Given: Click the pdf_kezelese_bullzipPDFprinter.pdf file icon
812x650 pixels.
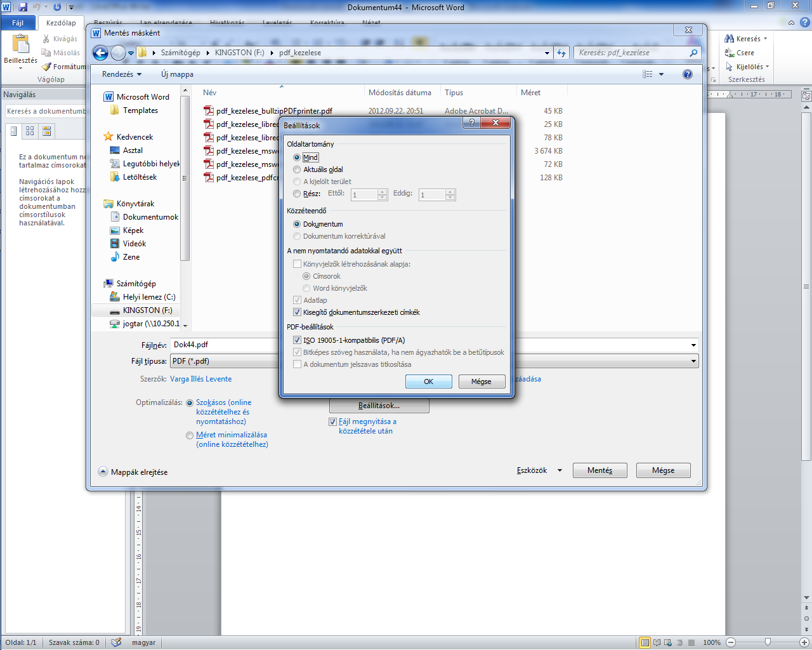Looking at the screenshot, I should coord(209,110).
